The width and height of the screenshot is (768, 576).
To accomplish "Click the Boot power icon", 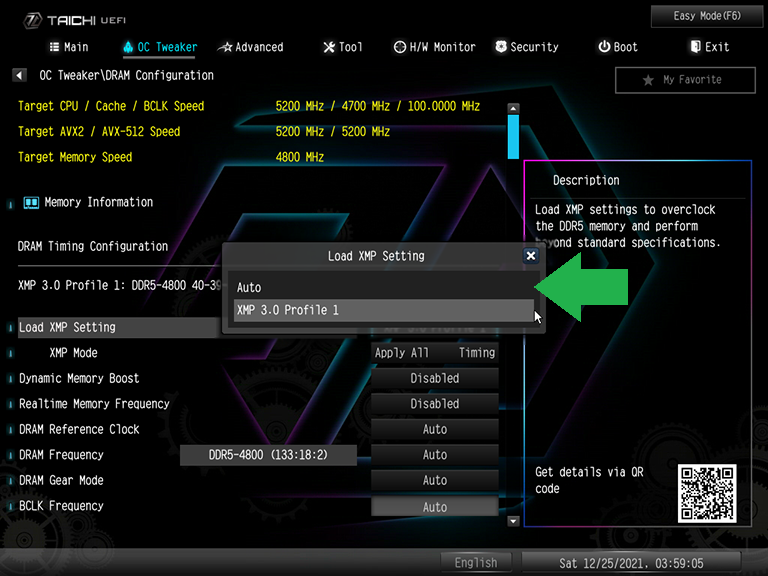I will coord(604,47).
